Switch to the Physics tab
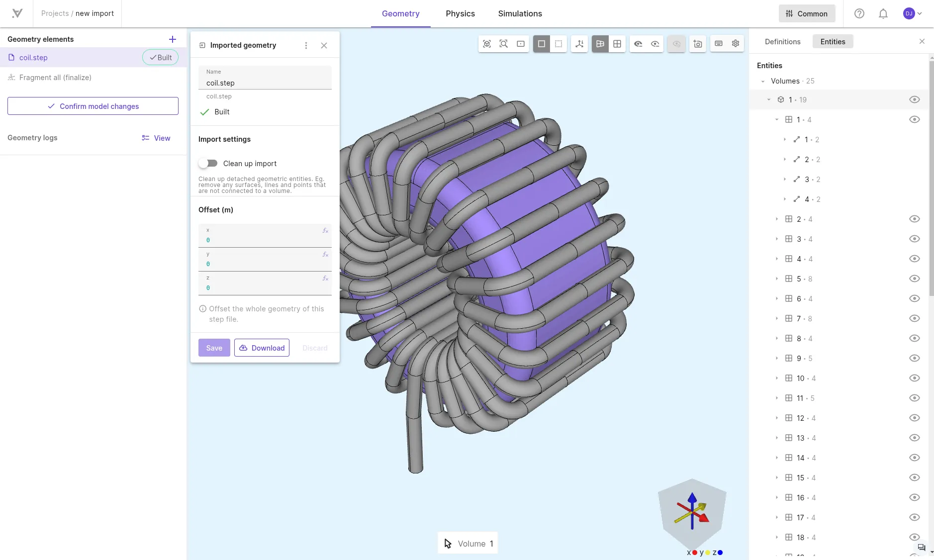Viewport: 934px width, 560px height. click(x=460, y=13)
